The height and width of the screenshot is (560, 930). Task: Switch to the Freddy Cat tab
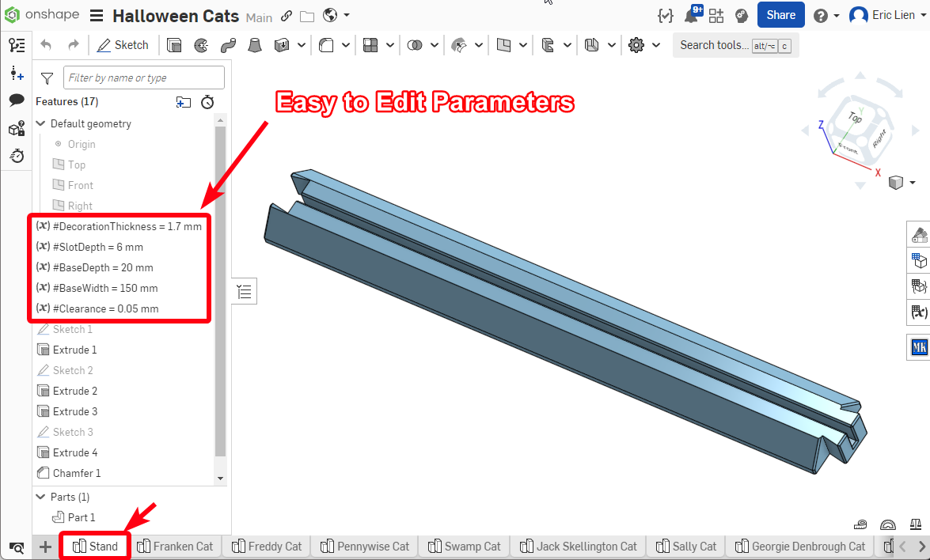267,547
